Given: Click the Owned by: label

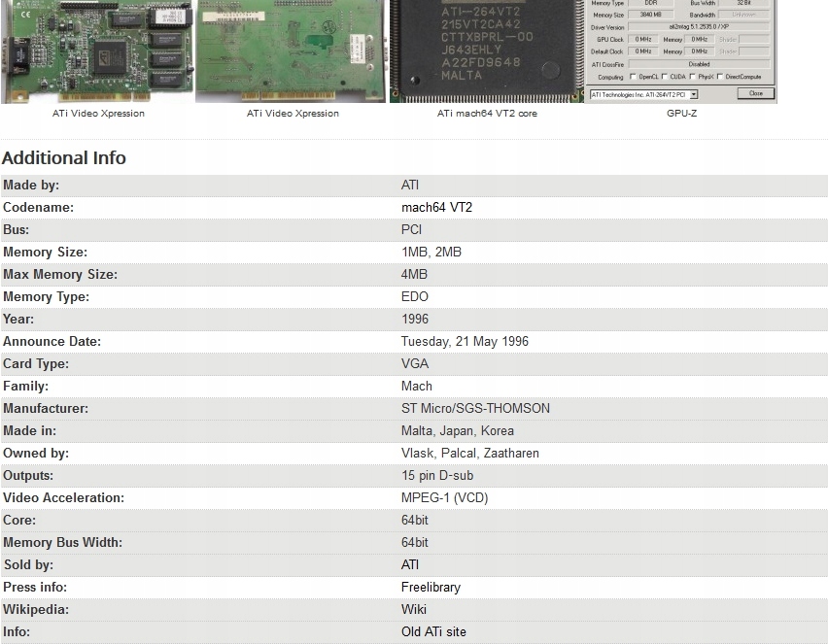Looking at the screenshot, I should [x=36, y=454].
